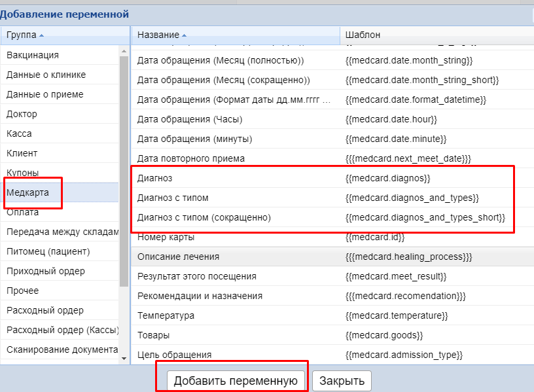
Task: Click the 'Температура' variable row
Action: click(166, 315)
